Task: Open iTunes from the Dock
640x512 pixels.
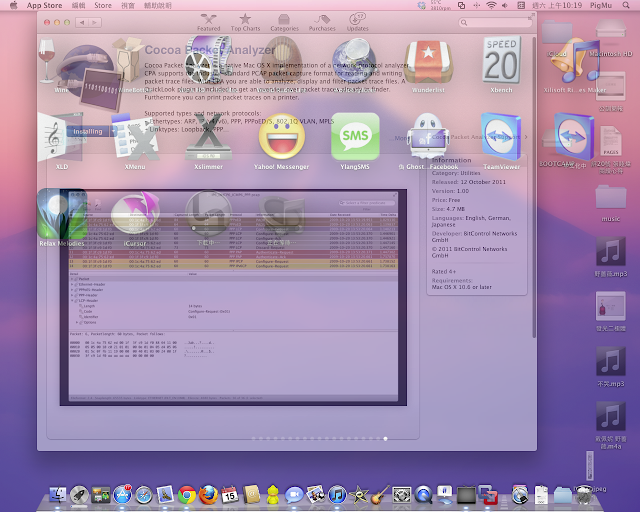Action: click(337, 495)
